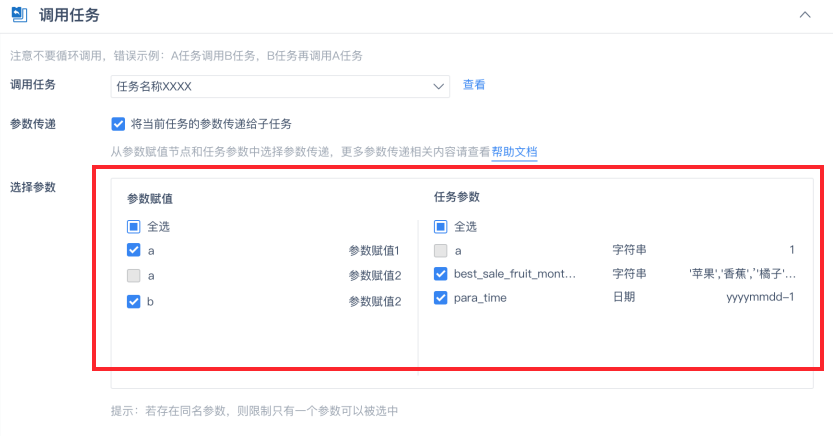Uncheck parameter b checkbox
The image size is (838, 436).
[134, 301]
